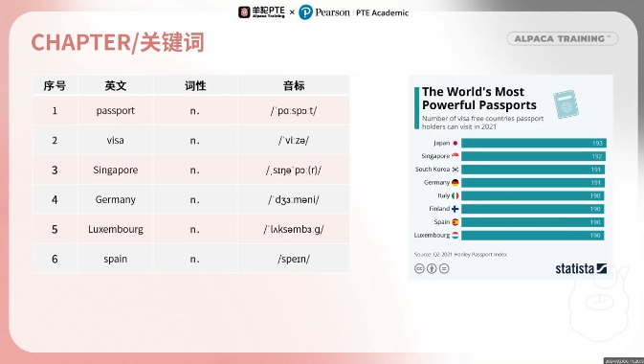Click the Luxembourg flag icon
644x364 pixels.
455,236
